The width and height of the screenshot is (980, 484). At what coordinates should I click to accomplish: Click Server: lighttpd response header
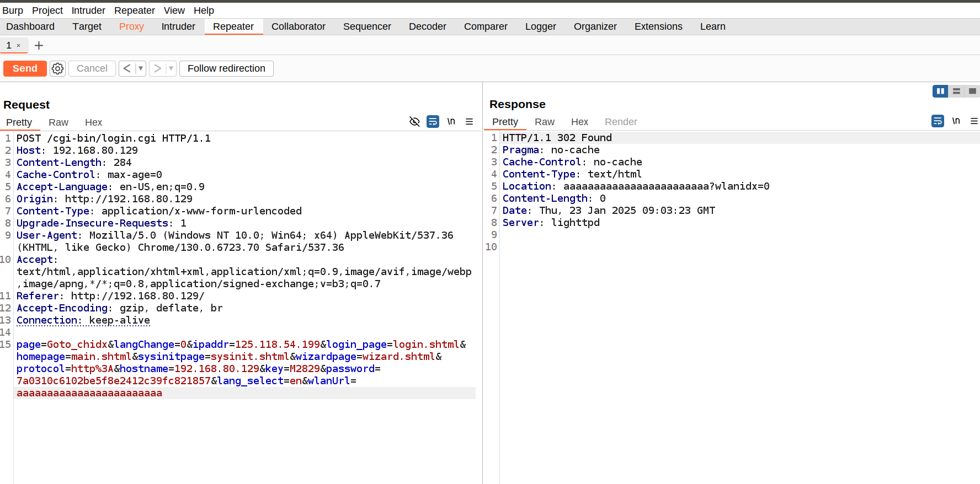tap(551, 223)
